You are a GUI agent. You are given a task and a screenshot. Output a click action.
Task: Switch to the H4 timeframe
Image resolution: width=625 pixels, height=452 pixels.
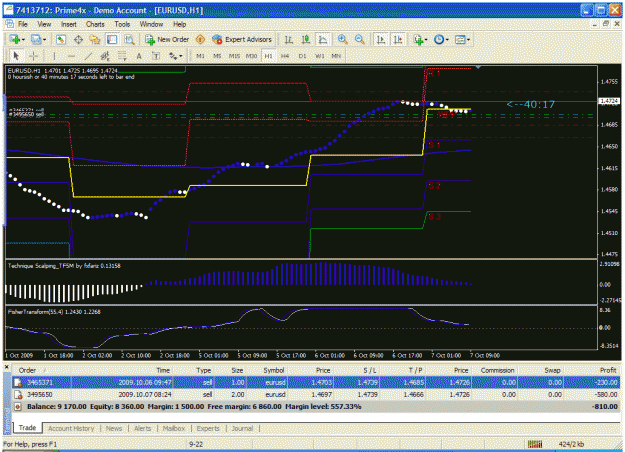pyautogui.click(x=285, y=56)
